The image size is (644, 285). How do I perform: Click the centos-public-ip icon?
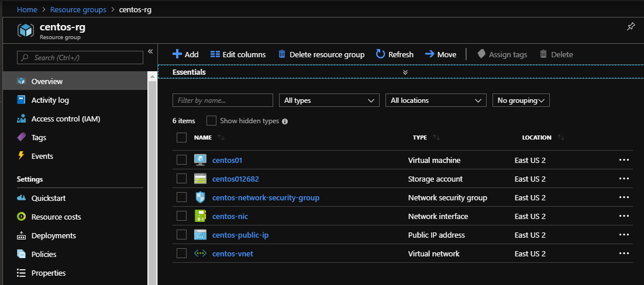pos(200,235)
